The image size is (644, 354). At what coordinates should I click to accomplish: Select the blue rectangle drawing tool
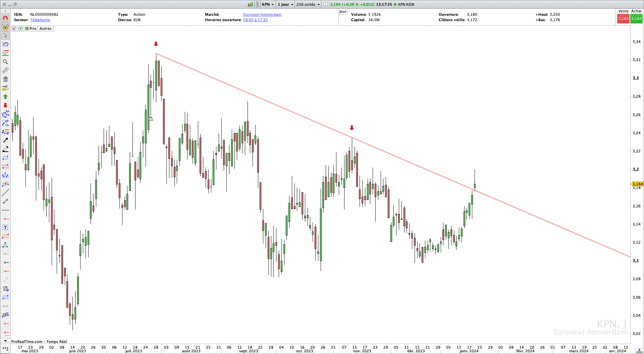point(5,158)
